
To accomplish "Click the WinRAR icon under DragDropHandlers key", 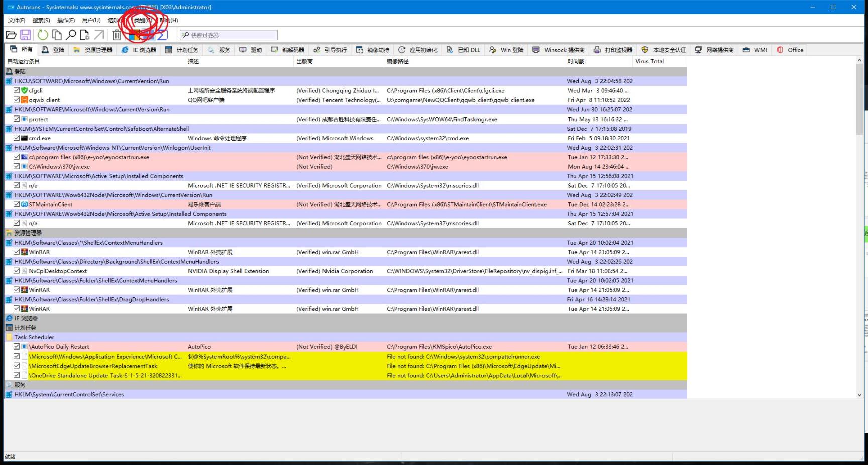I will (x=24, y=309).
